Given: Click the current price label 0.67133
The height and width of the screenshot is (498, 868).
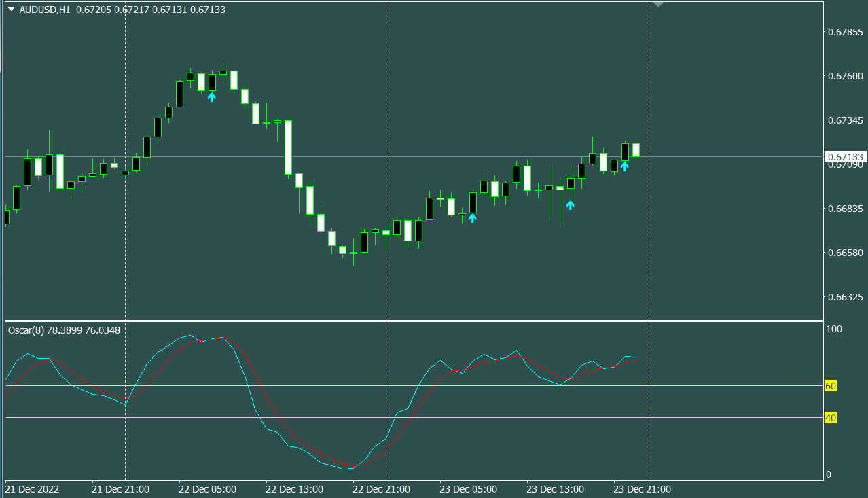Looking at the screenshot, I should coord(846,157).
